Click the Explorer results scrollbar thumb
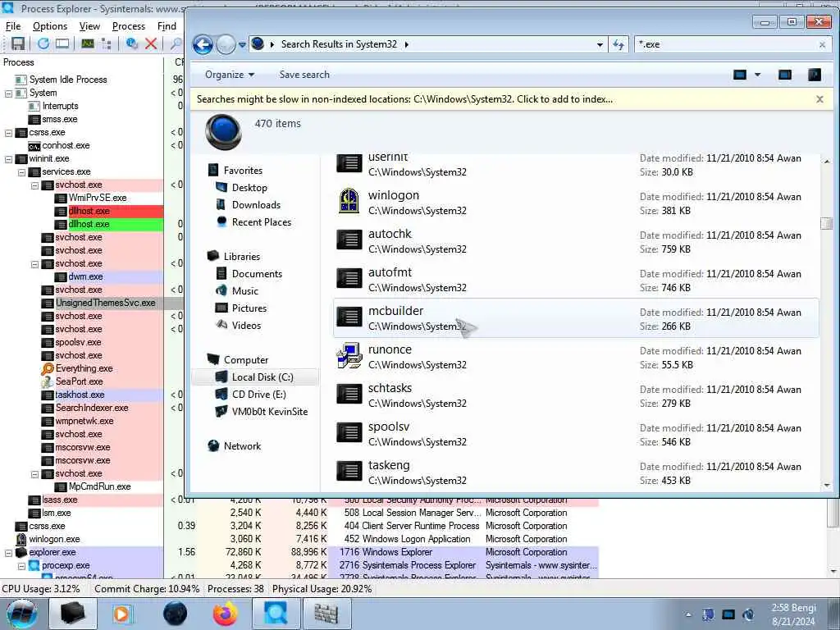The width and height of the screenshot is (840, 630). (827, 223)
